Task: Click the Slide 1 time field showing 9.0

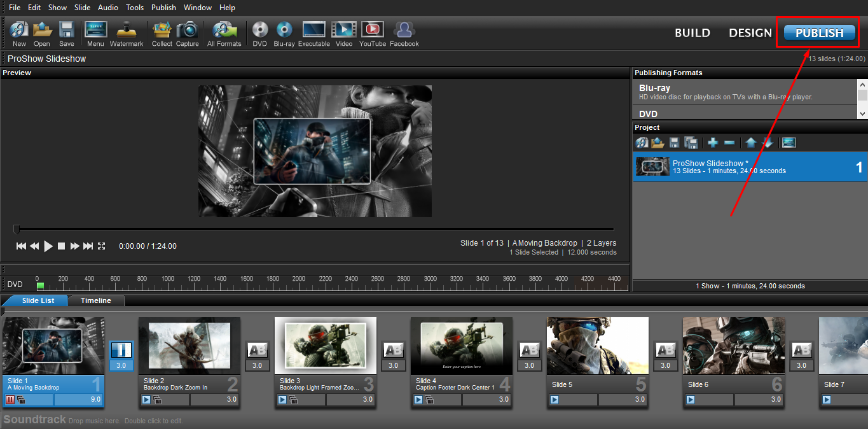Action: coord(78,400)
